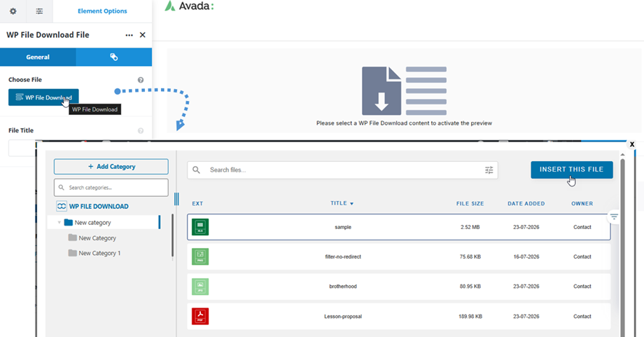Screen dimensions: 644x337
Task: Collapse the New category tree arrow
Action: pyautogui.click(x=59, y=223)
